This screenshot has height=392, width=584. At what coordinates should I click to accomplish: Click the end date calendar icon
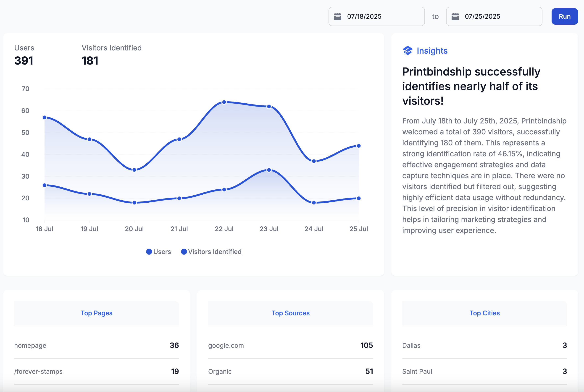[x=455, y=16]
